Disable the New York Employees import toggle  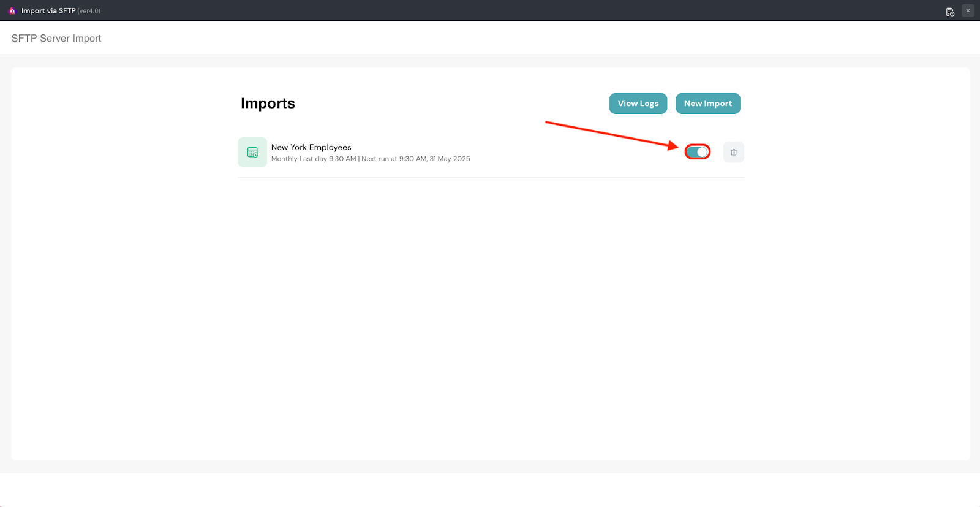[x=697, y=152]
